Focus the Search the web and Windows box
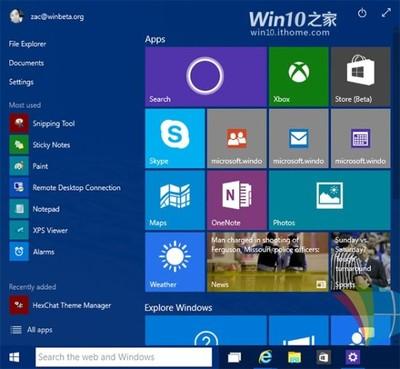This screenshot has width=400, height=369. pos(124,357)
